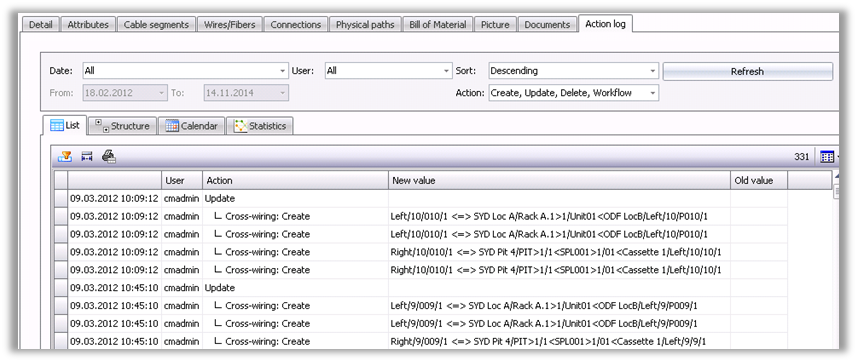The width and height of the screenshot is (857, 362).
Task: Sort by the New value column header
Action: (x=559, y=180)
